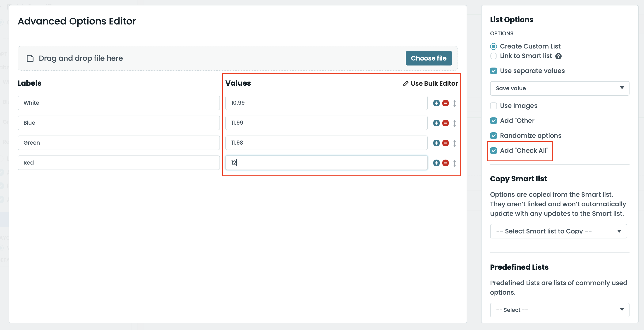Uncheck Randomize options
This screenshot has height=330, width=644.
[493, 136]
